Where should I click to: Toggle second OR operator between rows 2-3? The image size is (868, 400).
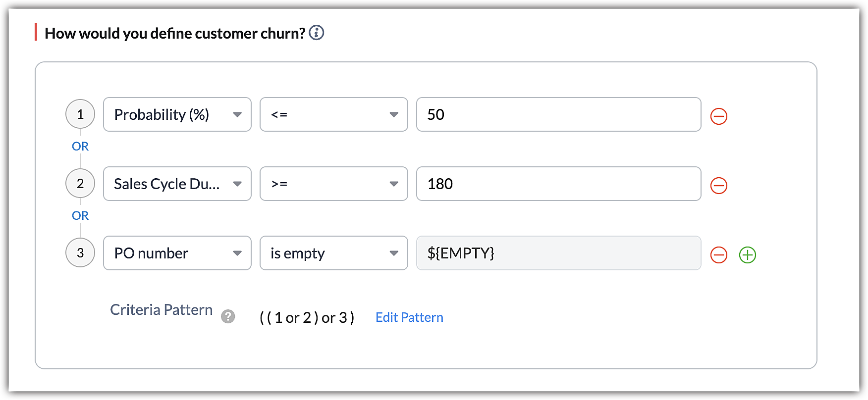[x=80, y=215]
